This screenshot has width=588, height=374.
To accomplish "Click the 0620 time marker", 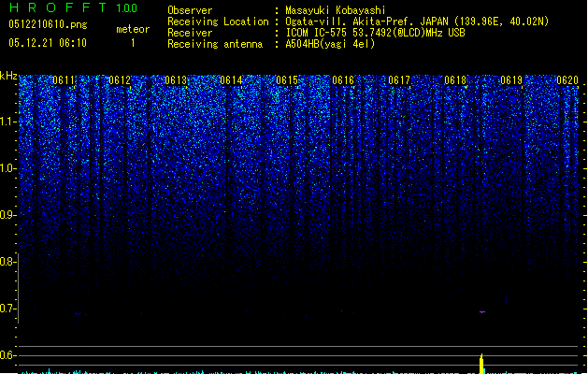I will (567, 80).
